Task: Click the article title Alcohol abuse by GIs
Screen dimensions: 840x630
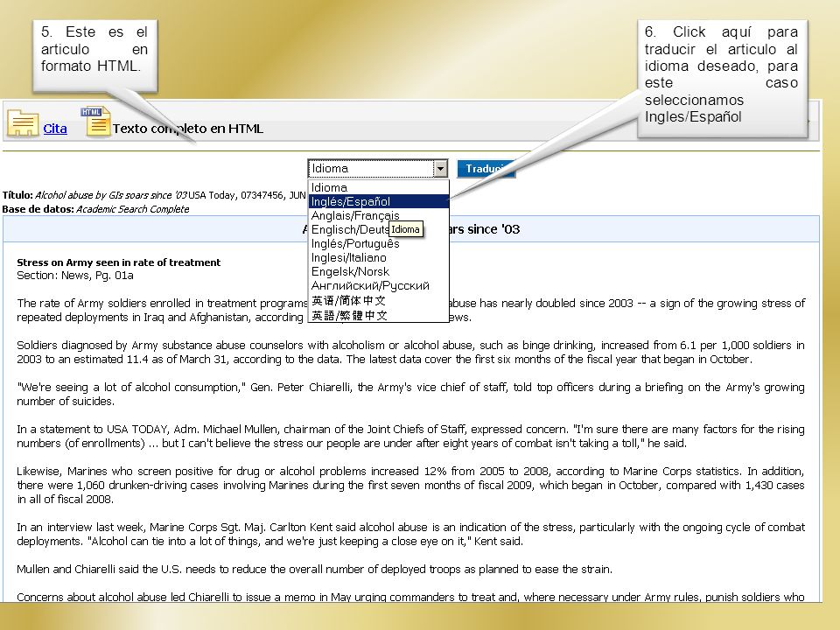Action: (111, 195)
